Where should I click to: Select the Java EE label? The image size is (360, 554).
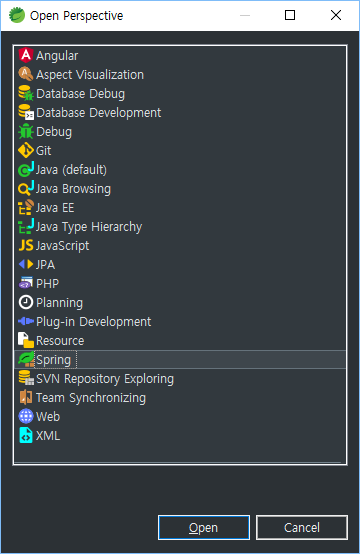tap(55, 208)
